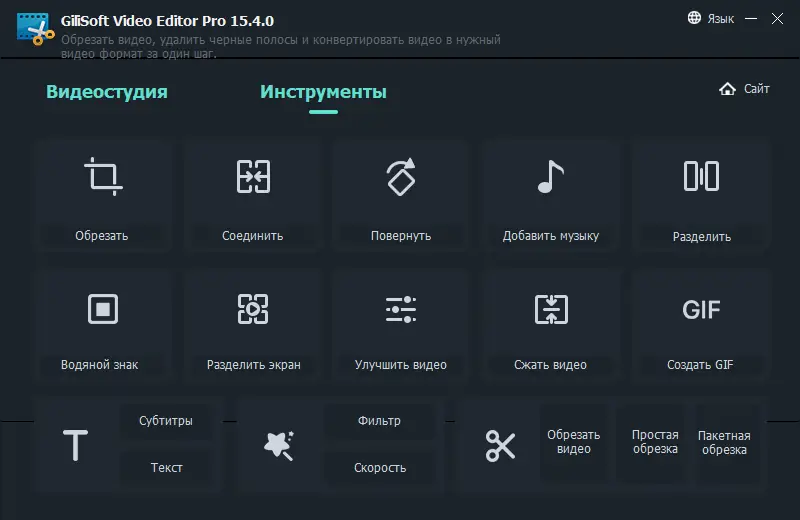This screenshot has height=520, width=800.
Task: Minimize the GiliSoft window
Action: tap(751, 18)
